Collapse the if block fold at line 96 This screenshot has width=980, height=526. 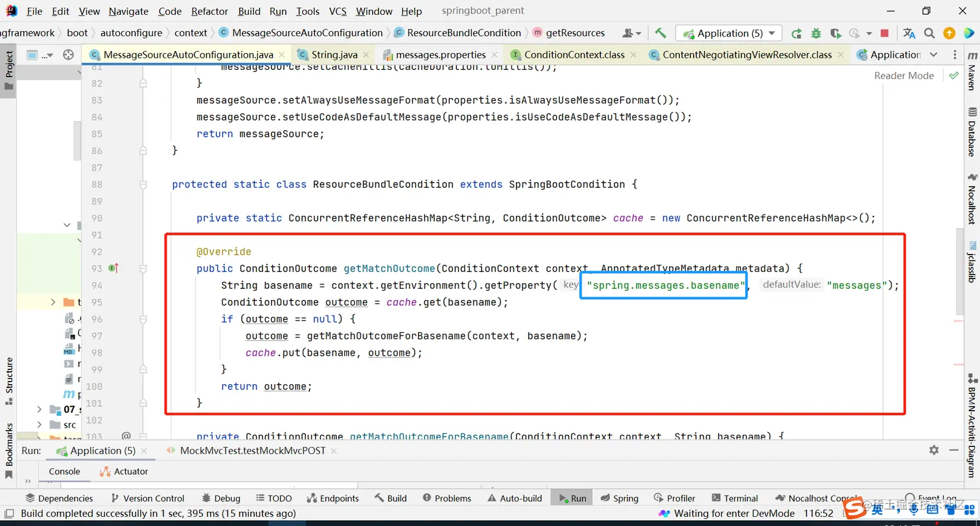[143, 319]
